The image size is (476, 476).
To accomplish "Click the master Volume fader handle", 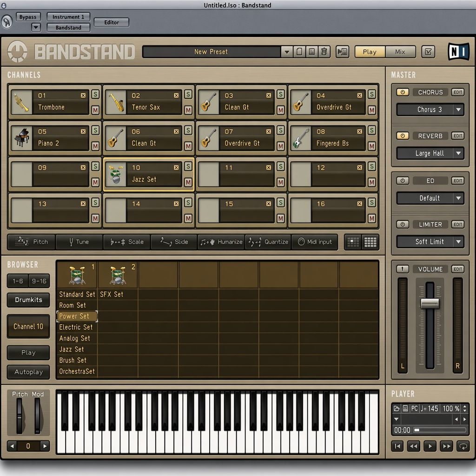I will 430,303.
